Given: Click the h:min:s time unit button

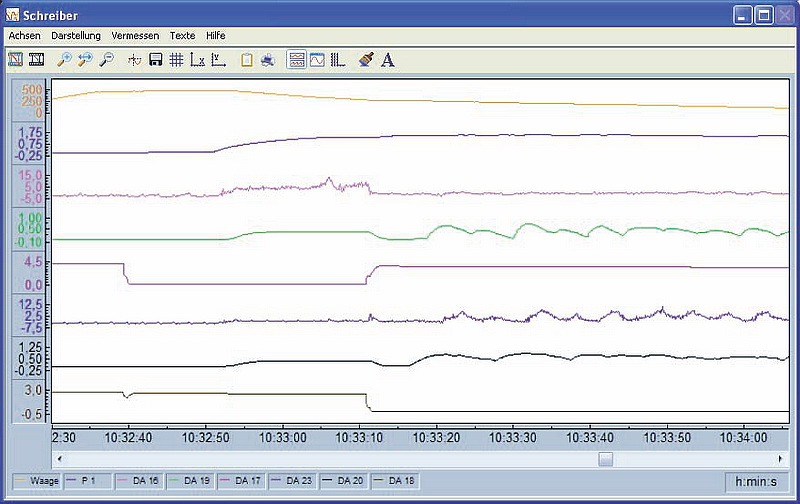Looking at the screenshot, I should [x=757, y=481].
